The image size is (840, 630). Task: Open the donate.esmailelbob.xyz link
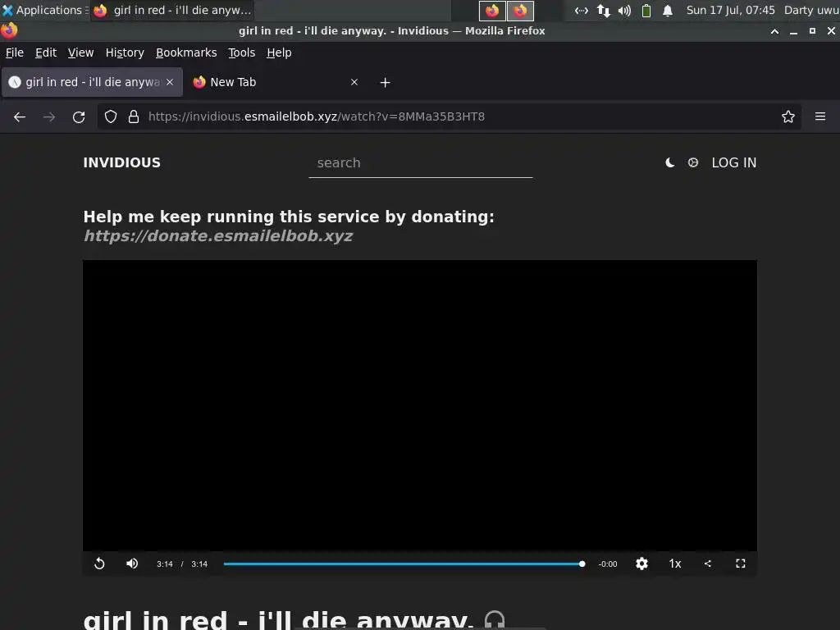[218, 235]
